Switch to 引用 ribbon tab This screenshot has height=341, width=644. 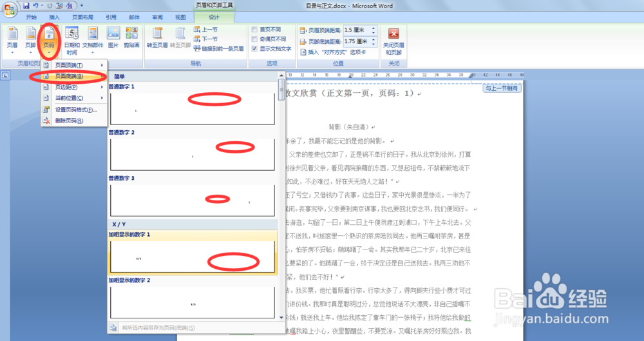point(111,17)
